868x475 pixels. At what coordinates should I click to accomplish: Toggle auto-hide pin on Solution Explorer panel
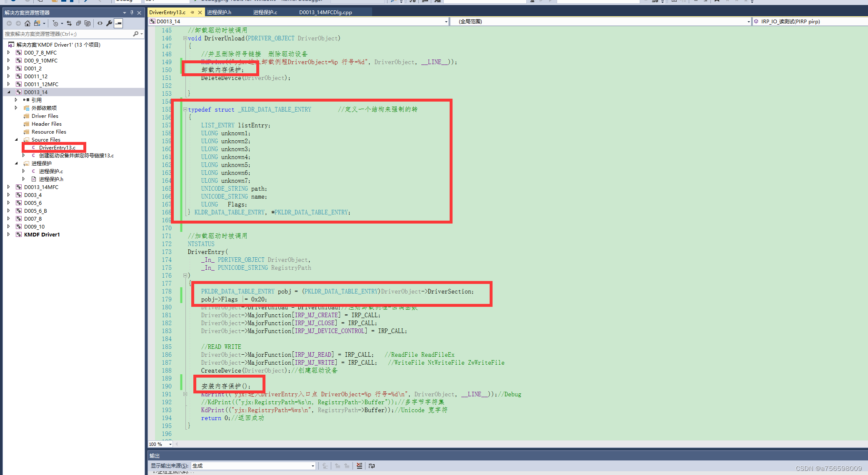click(x=132, y=12)
